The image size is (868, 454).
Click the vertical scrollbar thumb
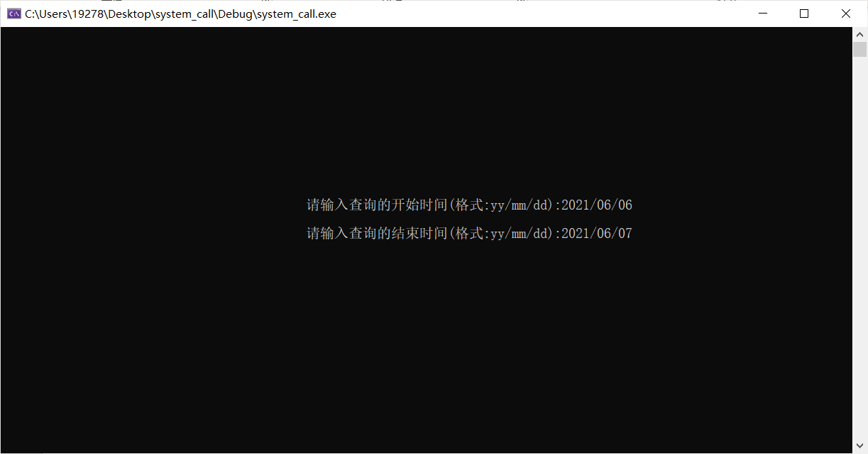click(859, 49)
